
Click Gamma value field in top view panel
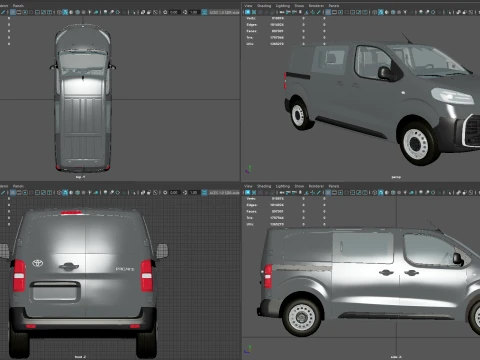click(x=194, y=12)
